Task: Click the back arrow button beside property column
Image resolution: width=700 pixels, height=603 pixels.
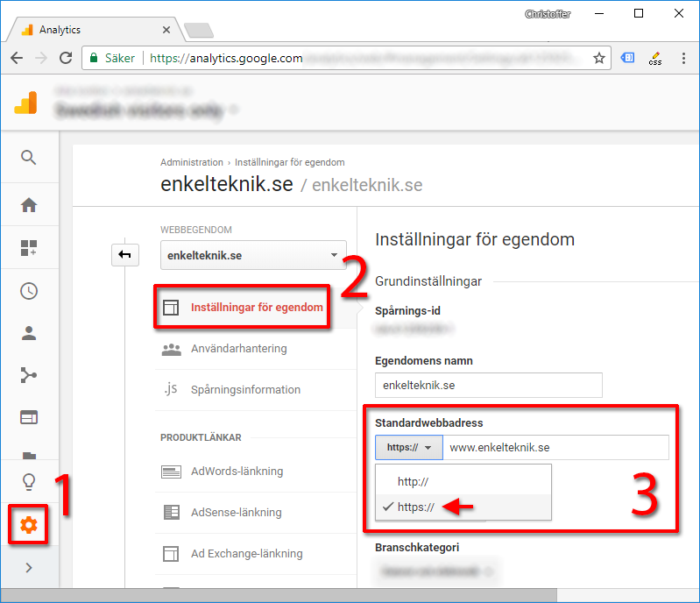Action: tap(124, 255)
